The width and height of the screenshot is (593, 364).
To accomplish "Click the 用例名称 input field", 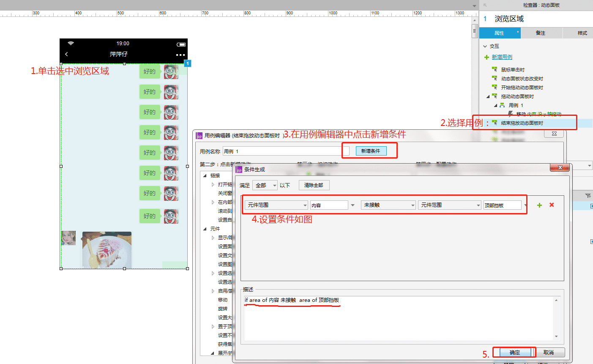I will point(286,151).
